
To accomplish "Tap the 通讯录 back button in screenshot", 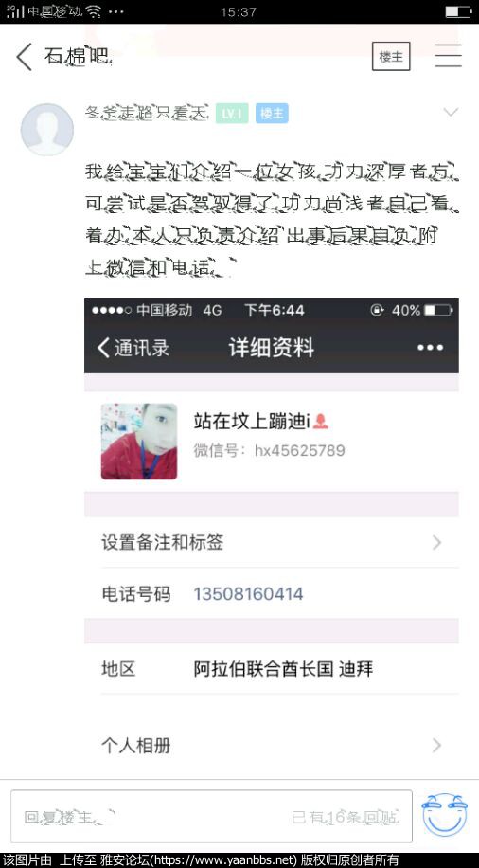I will tap(133, 348).
